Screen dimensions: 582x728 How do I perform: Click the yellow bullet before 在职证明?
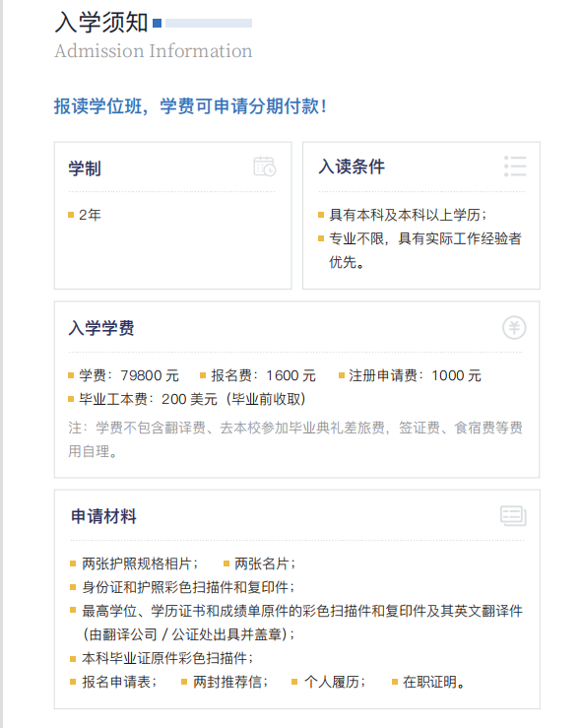[395, 682]
